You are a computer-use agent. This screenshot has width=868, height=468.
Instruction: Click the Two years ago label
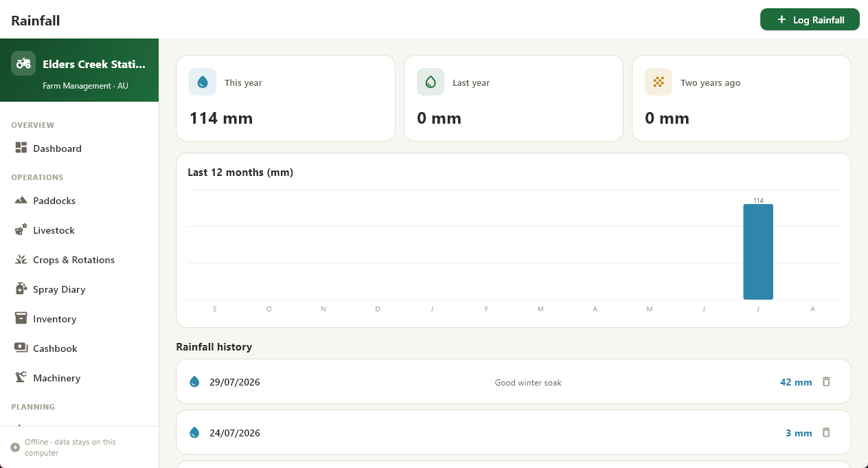point(710,82)
